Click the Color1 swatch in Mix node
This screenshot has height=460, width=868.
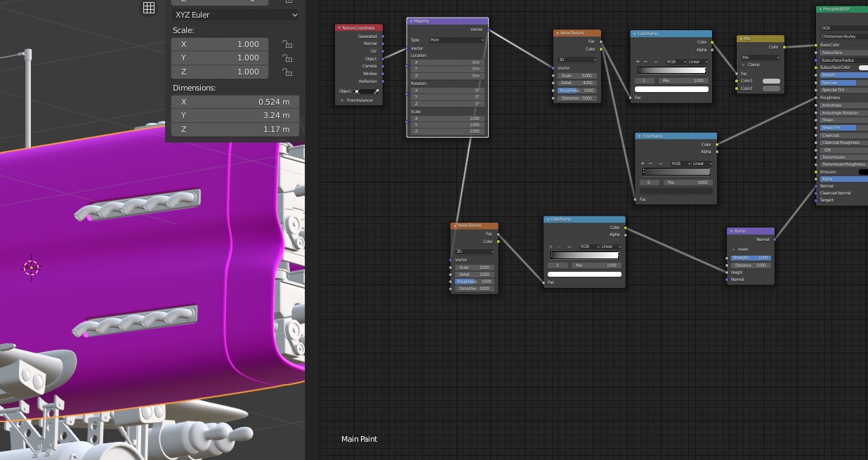[771, 81]
